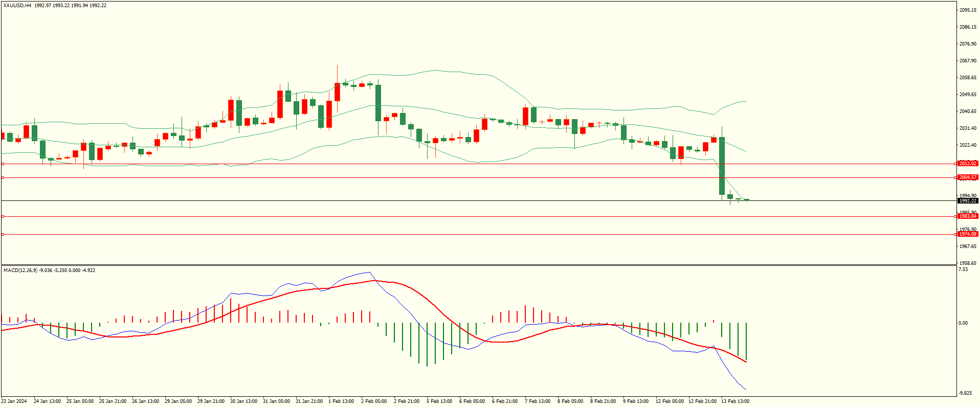
Task: Click the 2040.65 price scale label
Action: (968, 111)
